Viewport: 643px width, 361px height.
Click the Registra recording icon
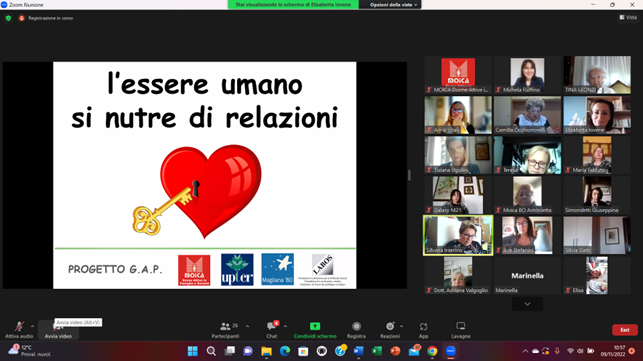tap(356, 326)
